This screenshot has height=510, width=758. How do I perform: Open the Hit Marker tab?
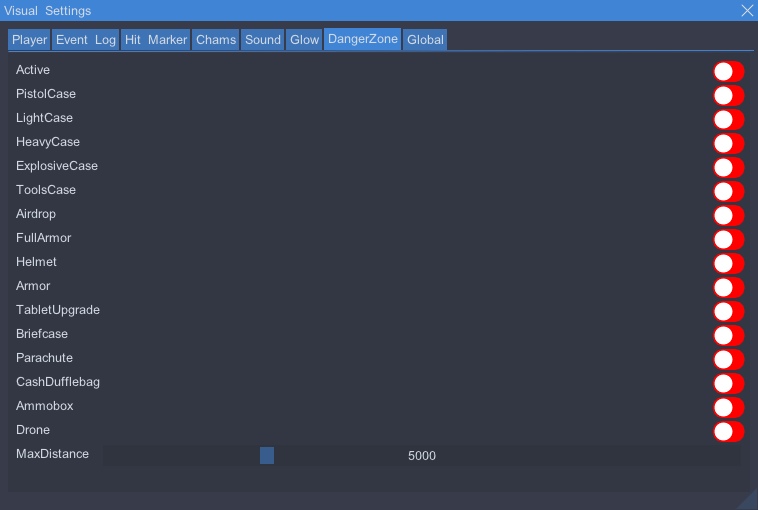click(x=156, y=40)
